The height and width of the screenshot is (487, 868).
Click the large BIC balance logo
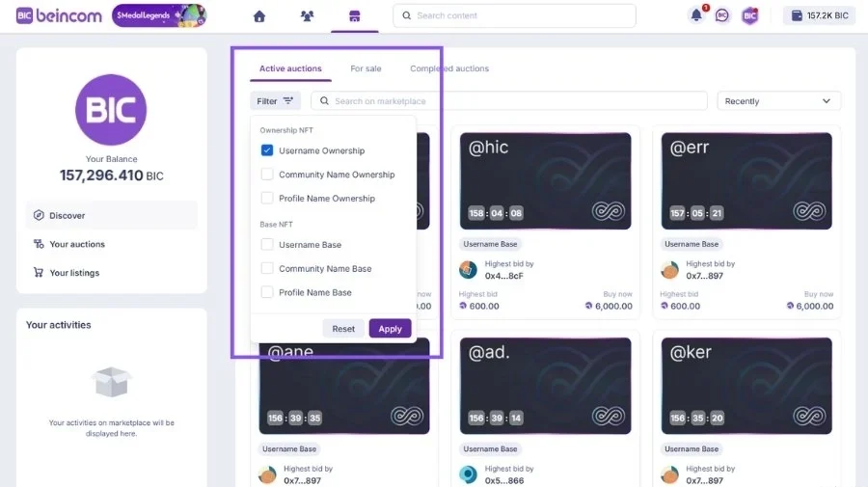click(x=111, y=110)
